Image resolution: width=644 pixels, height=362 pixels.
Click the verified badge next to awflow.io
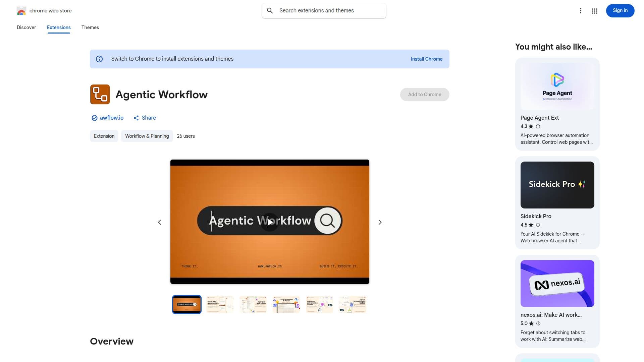point(94,118)
